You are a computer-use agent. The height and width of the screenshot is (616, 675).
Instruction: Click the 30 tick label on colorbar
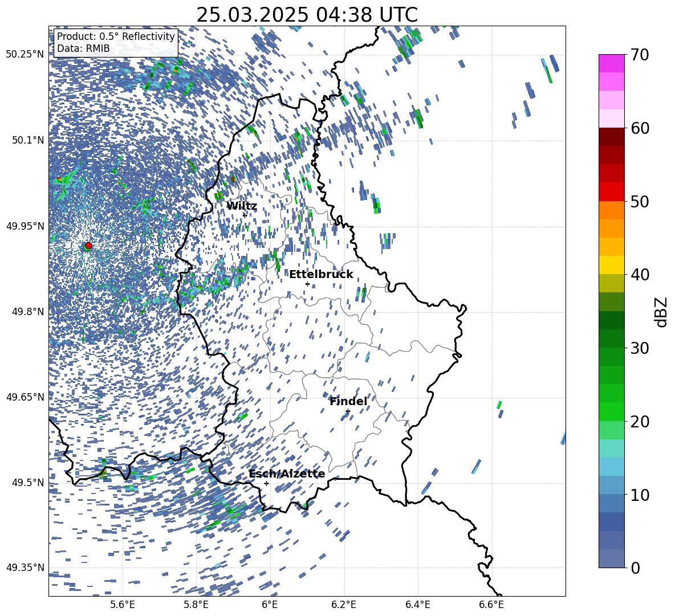(640, 348)
